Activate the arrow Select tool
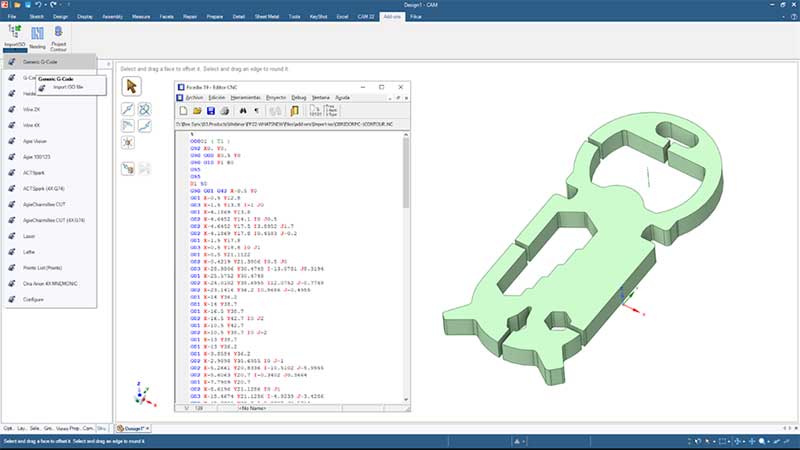The image size is (800, 450). click(x=131, y=87)
